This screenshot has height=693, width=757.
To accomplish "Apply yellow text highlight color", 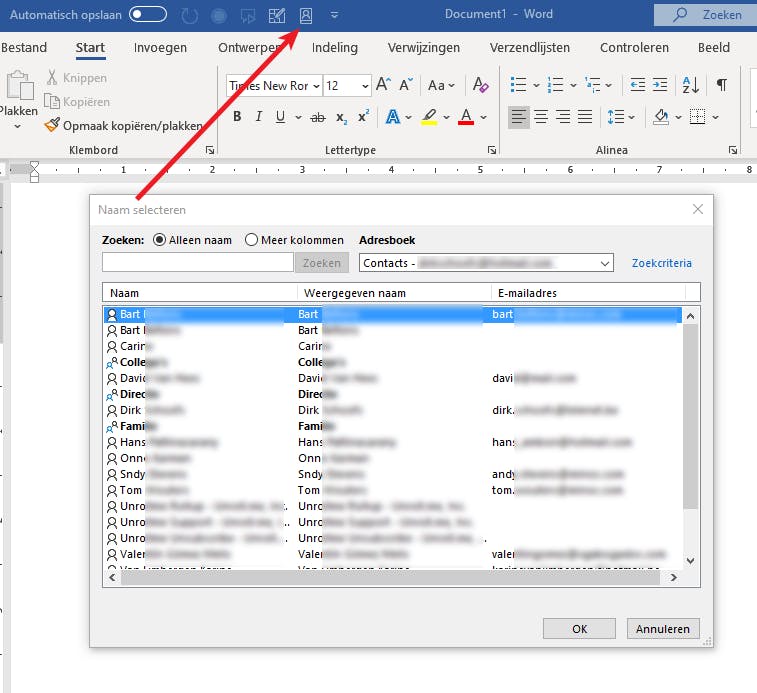I will [x=429, y=116].
